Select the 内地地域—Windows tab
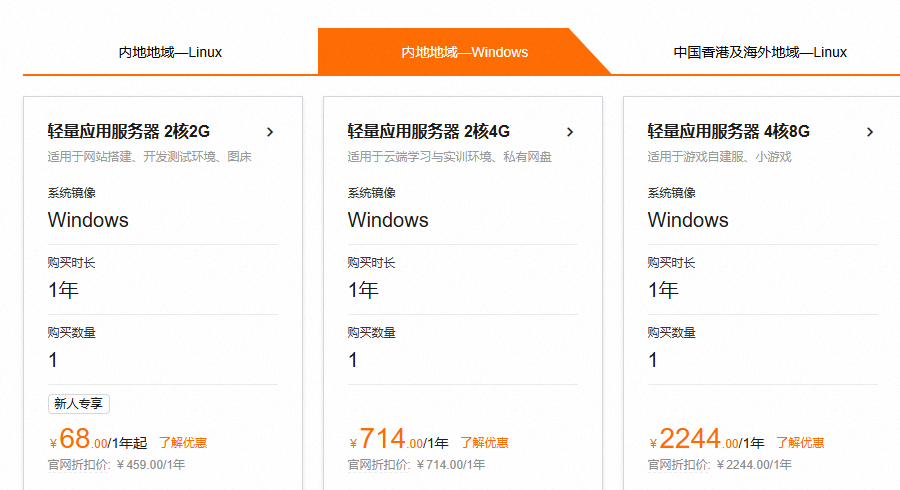The height and width of the screenshot is (490, 900). 464,52
